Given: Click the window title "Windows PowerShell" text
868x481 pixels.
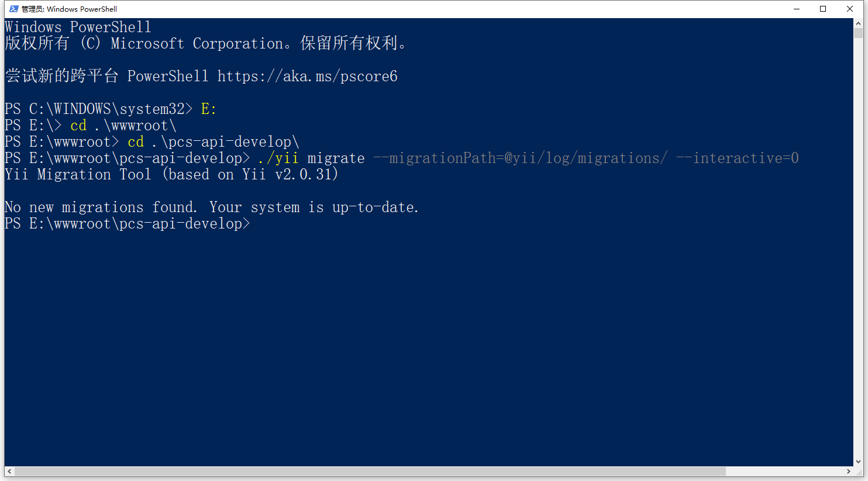Looking at the screenshot, I should [x=82, y=9].
